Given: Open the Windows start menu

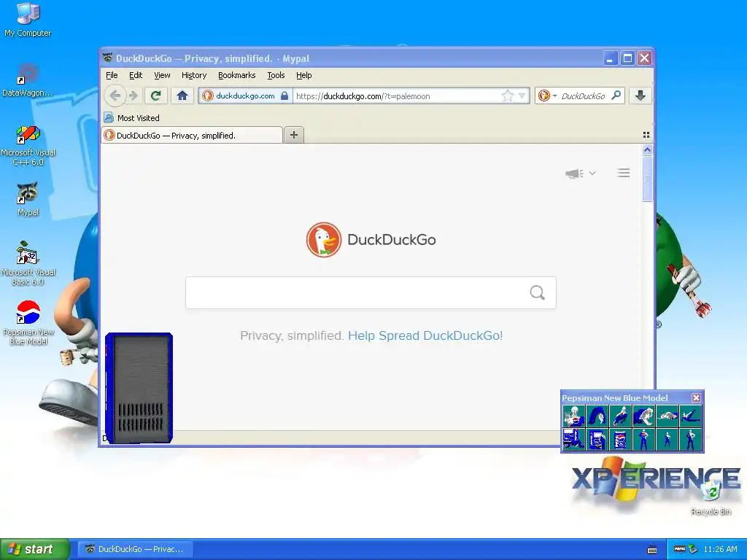Looking at the screenshot, I should tap(34, 549).
